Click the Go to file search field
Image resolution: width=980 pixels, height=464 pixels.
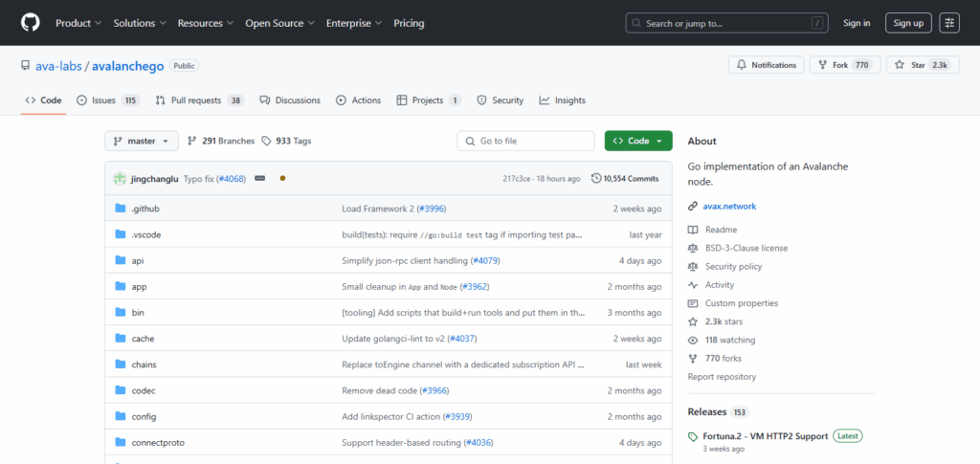(525, 141)
